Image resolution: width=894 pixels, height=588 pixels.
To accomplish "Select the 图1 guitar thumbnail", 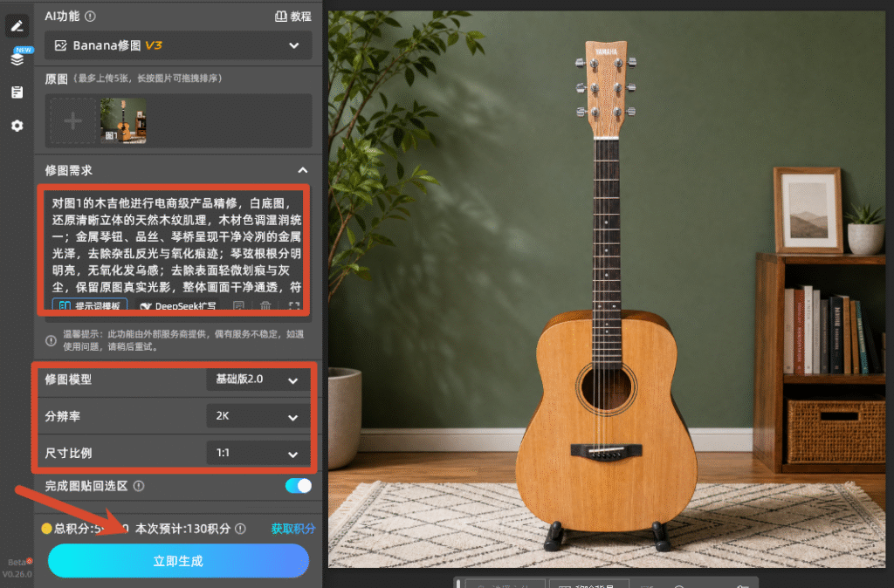I will [123, 120].
